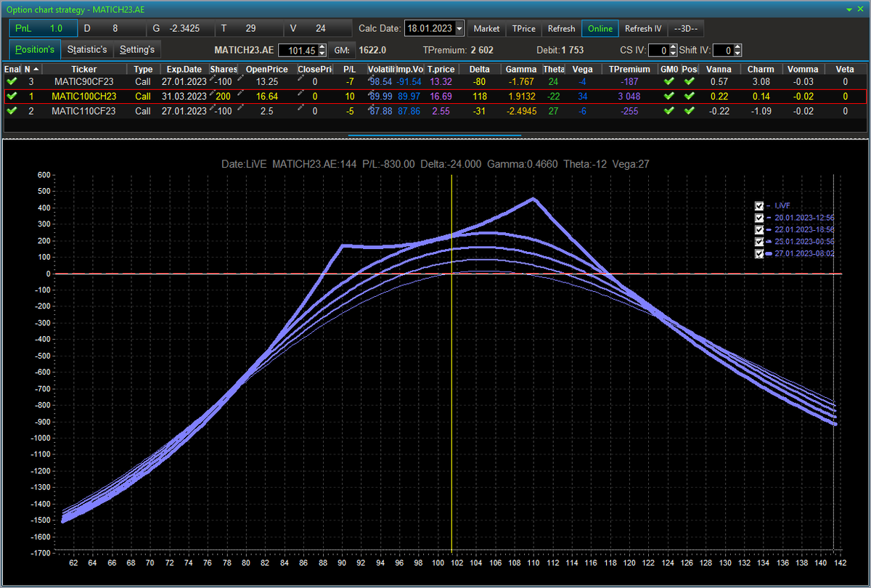Click the pencil icon in MATIC100CH23 ClosePri cell

(x=300, y=92)
